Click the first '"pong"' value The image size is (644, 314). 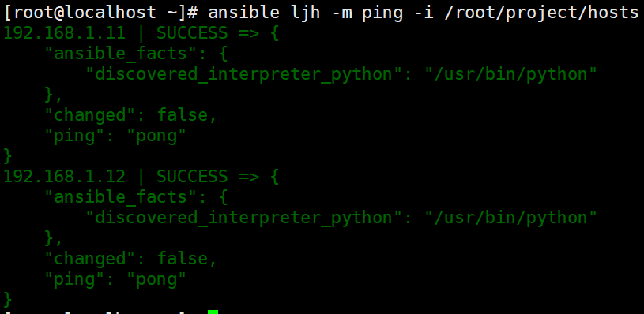pyautogui.click(x=156, y=136)
